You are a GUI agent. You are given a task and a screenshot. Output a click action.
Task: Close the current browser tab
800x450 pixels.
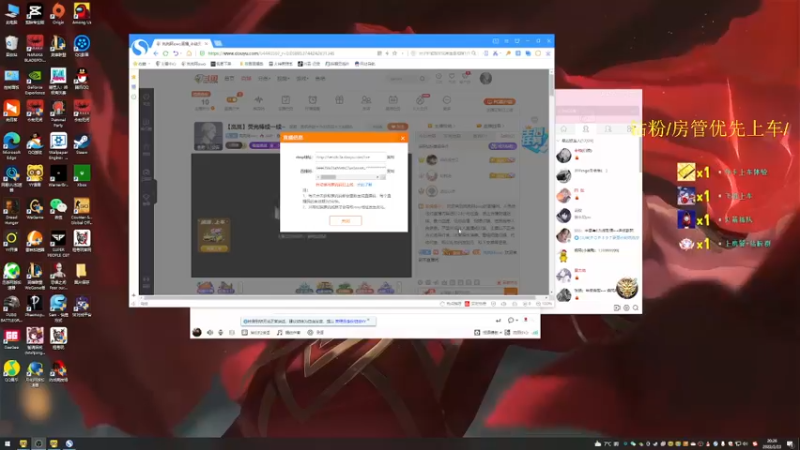206,43
